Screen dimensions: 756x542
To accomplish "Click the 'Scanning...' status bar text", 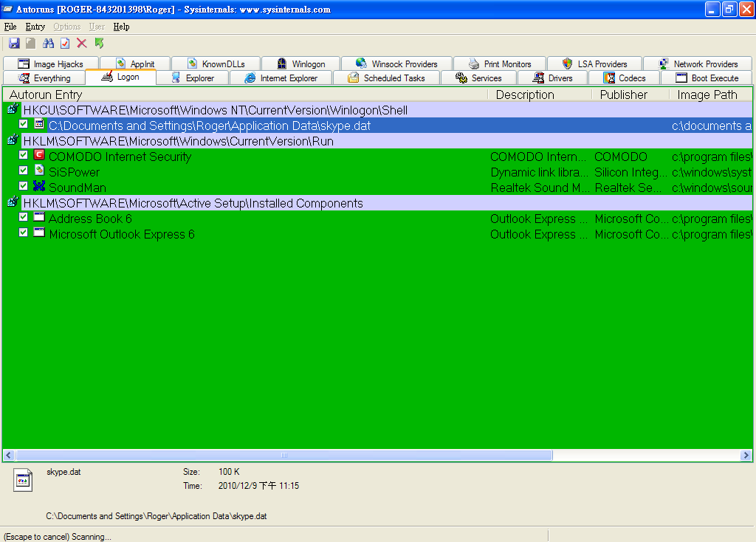I will click(91, 537).
